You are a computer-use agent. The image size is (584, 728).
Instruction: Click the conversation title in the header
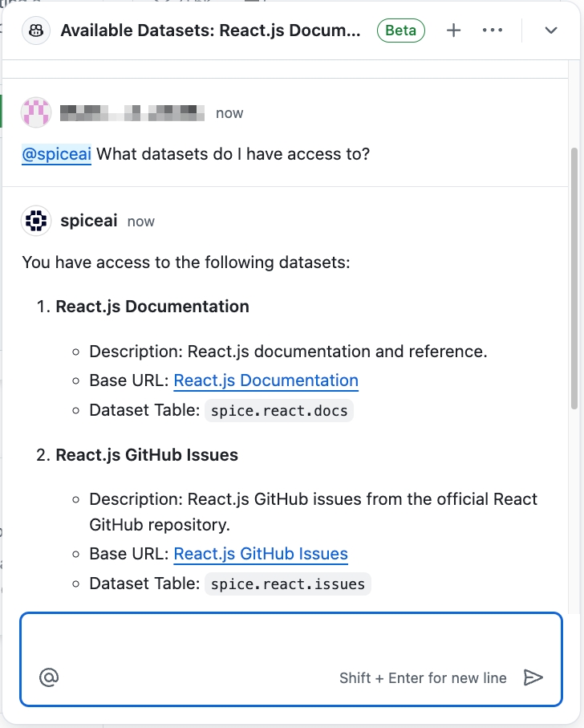click(211, 31)
